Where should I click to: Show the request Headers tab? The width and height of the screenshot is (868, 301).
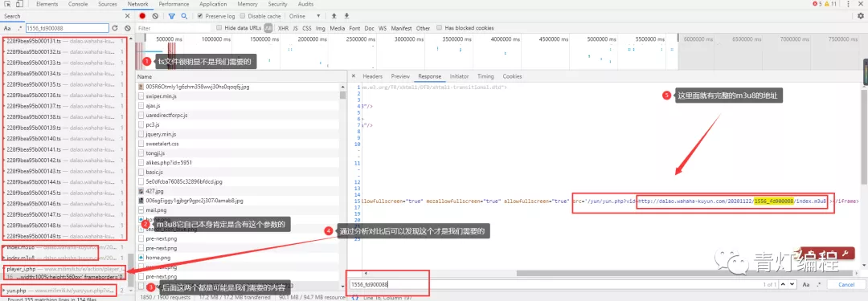(x=373, y=76)
